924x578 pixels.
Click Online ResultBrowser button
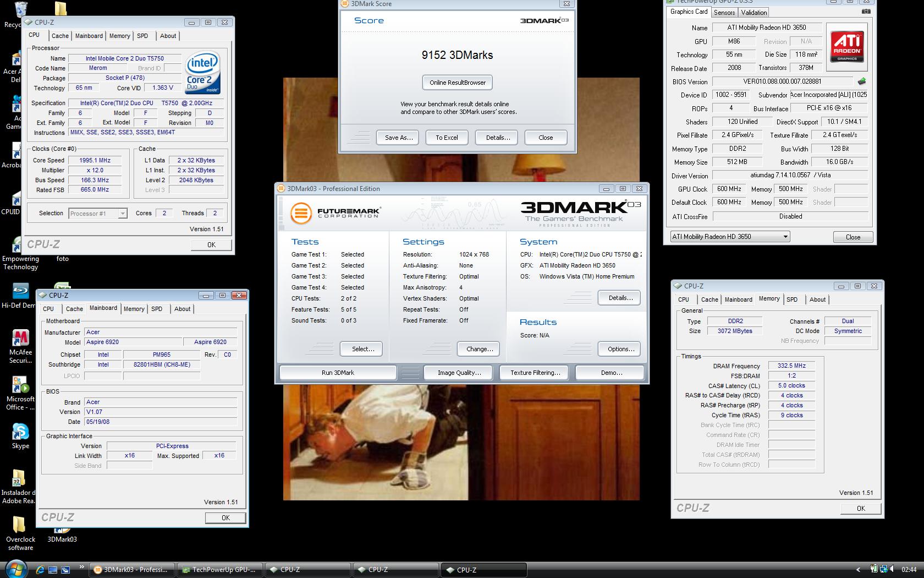(458, 83)
